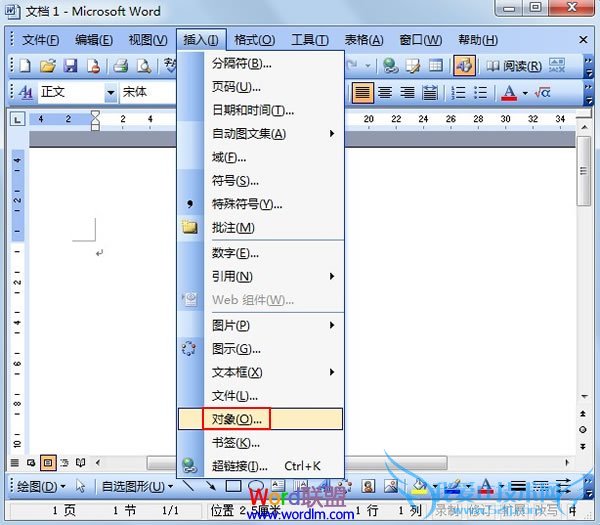Choose 图示(G)... menu entry

(261, 349)
